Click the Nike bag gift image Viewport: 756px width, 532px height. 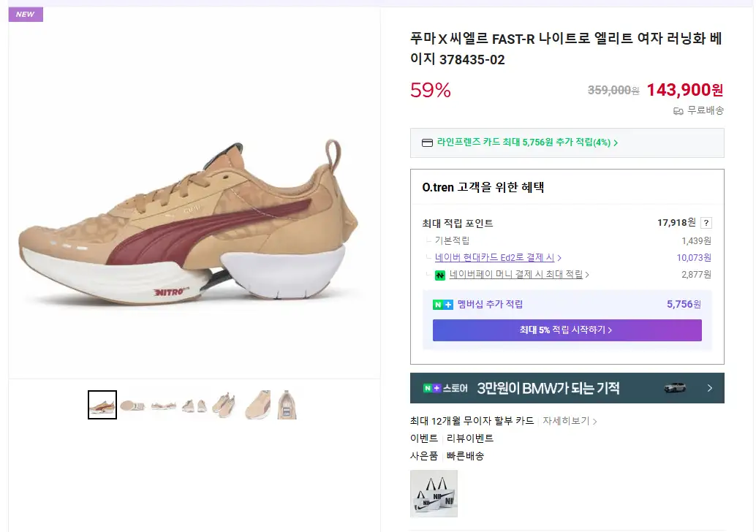pyautogui.click(x=434, y=494)
